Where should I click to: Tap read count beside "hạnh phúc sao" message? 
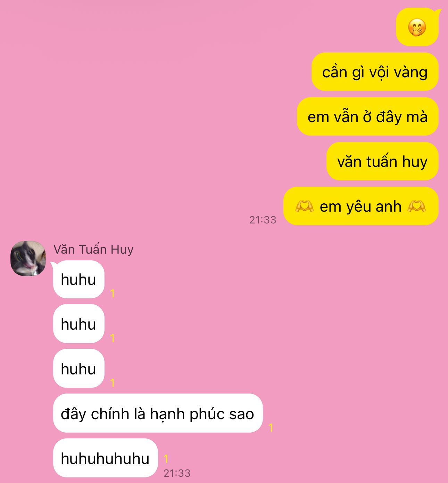[x=271, y=428]
